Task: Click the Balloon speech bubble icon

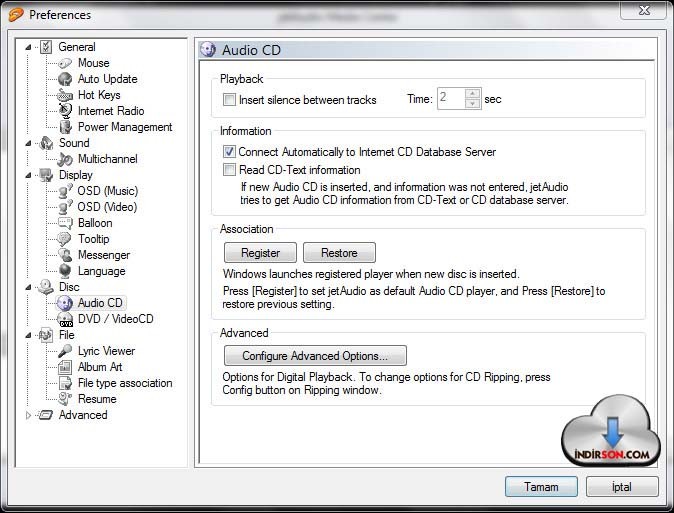Action: (x=65, y=223)
